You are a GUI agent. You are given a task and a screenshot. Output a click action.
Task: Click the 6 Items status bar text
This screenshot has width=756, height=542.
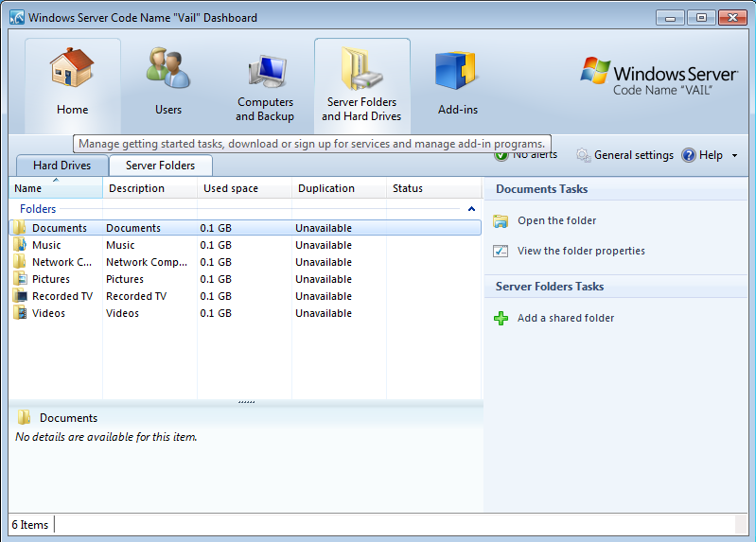[x=30, y=525]
